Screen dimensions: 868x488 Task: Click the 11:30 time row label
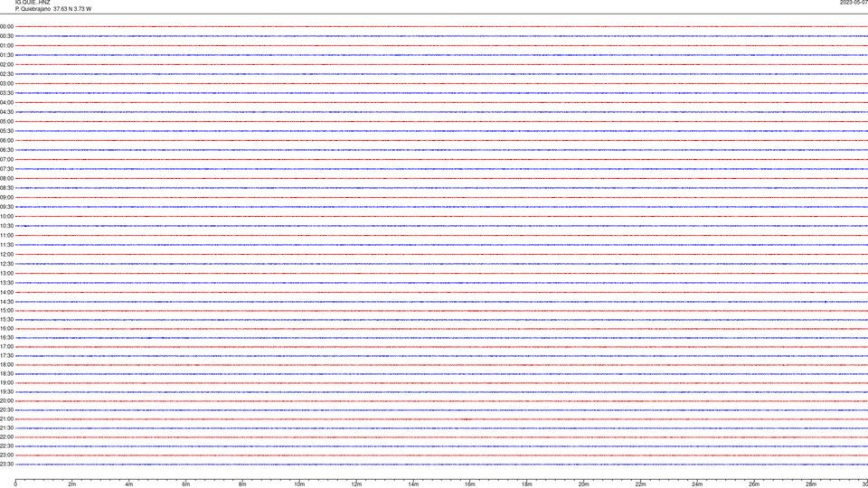6,245
